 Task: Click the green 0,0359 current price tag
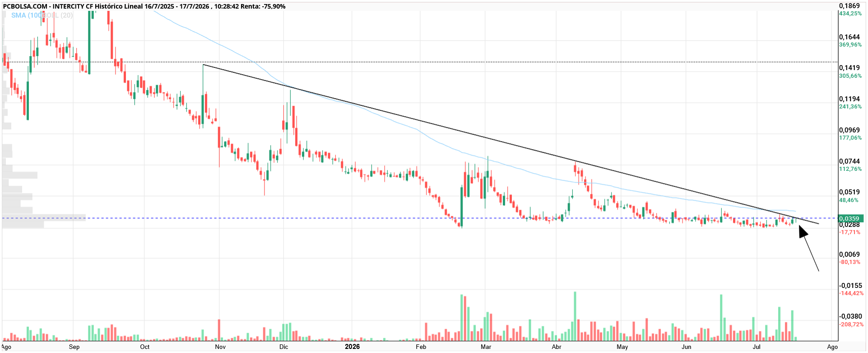point(850,218)
